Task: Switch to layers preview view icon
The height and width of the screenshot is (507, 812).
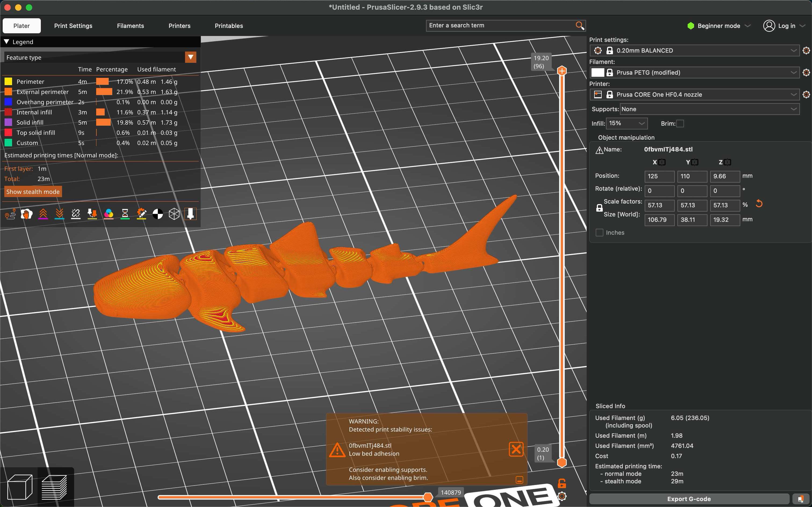Action: [54, 487]
